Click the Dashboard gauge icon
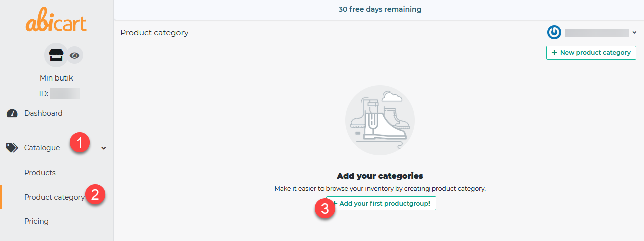644x241 pixels. (x=12, y=114)
